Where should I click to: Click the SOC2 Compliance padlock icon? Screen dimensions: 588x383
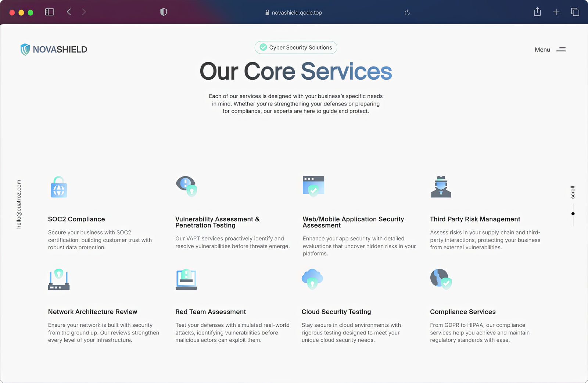(59, 187)
